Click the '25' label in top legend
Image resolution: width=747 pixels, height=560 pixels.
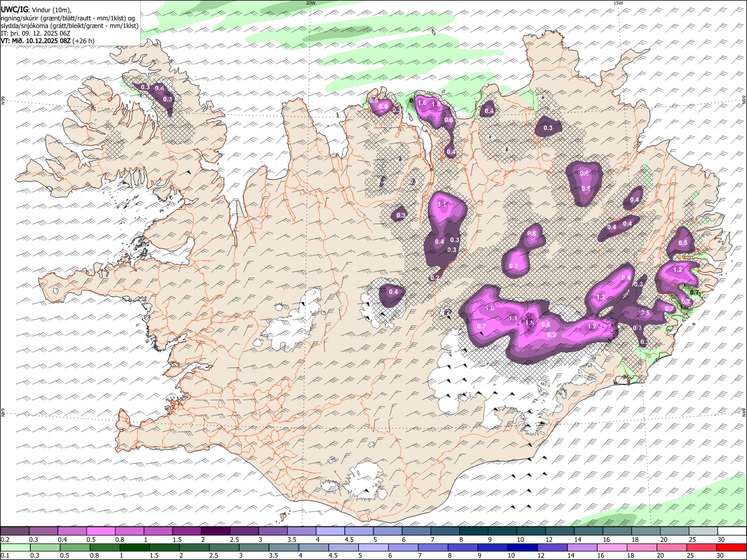693,540
